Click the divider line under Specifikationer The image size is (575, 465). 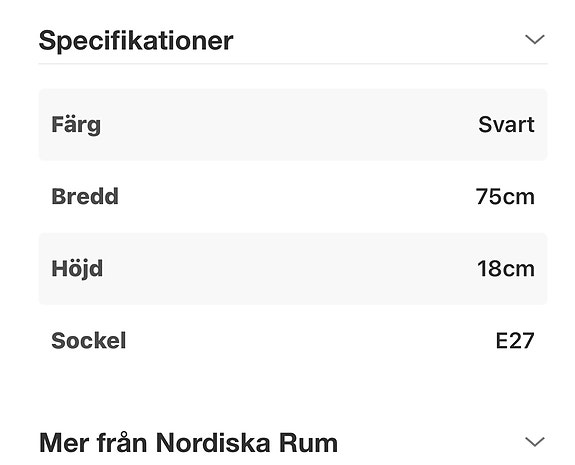(x=293, y=63)
